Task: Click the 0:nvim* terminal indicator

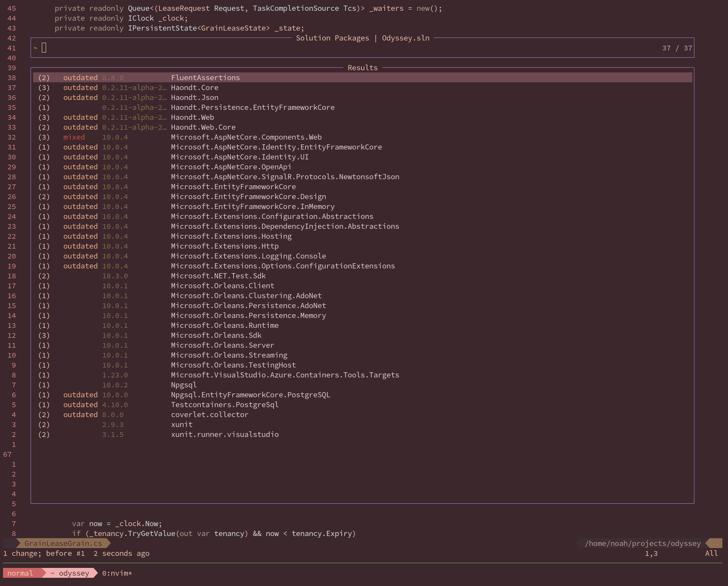Action: click(116, 573)
